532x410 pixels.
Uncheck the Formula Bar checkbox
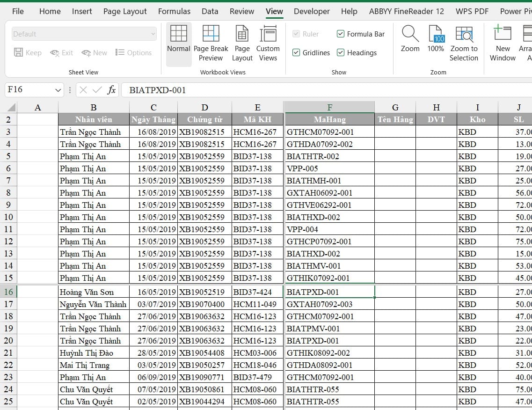click(x=341, y=34)
